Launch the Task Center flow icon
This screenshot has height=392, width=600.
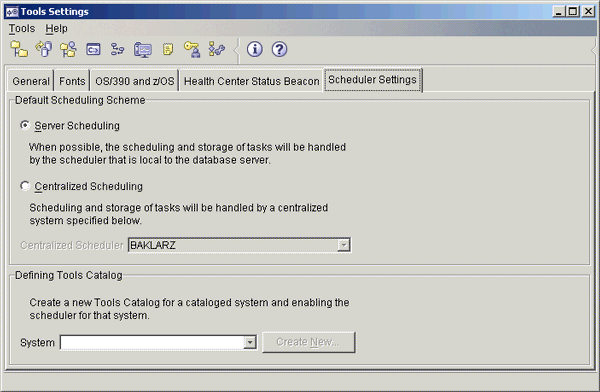coord(117,49)
